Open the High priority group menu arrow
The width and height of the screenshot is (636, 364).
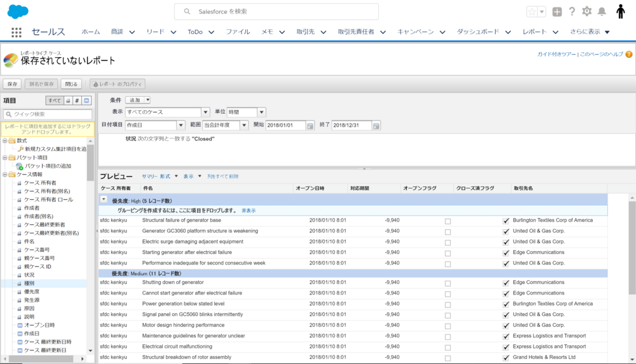104,199
